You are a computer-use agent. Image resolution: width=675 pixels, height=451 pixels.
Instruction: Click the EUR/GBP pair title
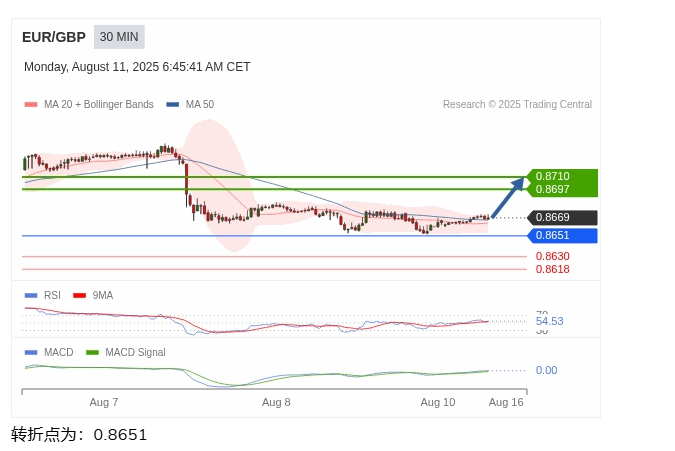pos(54,37)
